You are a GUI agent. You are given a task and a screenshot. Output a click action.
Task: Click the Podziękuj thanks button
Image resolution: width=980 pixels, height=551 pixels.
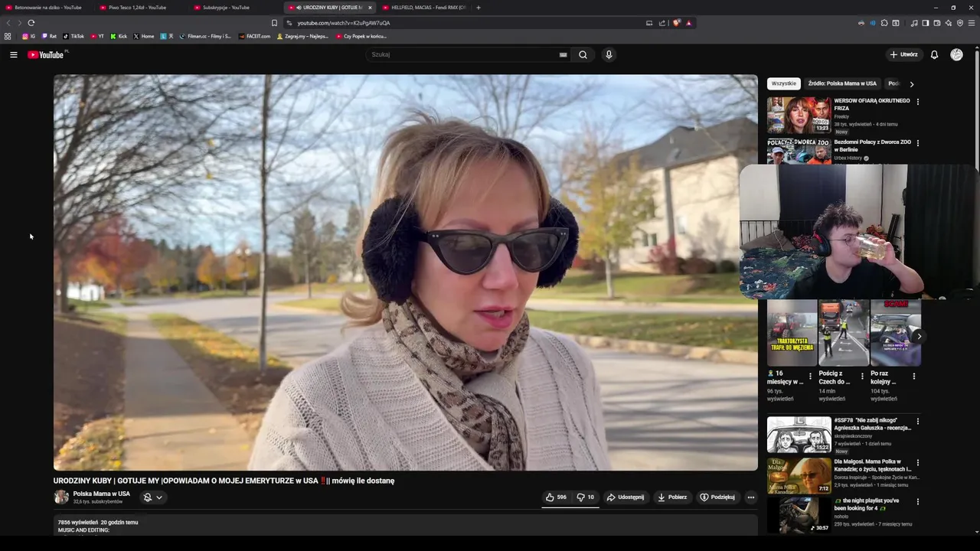[x=717, y=497]
